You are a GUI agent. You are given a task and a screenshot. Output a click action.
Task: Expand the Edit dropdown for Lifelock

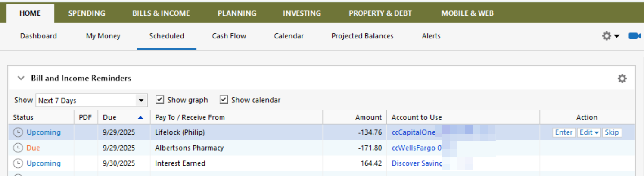[x=589, y=132]
